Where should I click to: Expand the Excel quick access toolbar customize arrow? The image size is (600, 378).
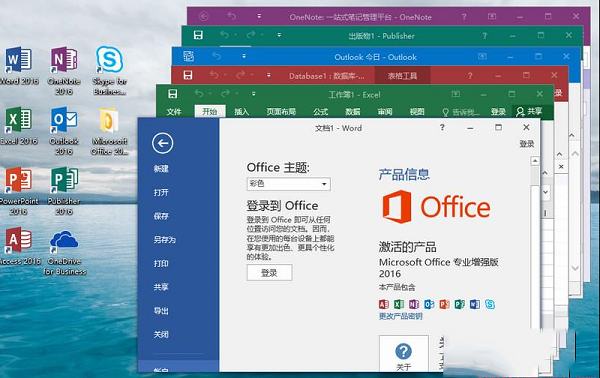(x=253, y=94)
